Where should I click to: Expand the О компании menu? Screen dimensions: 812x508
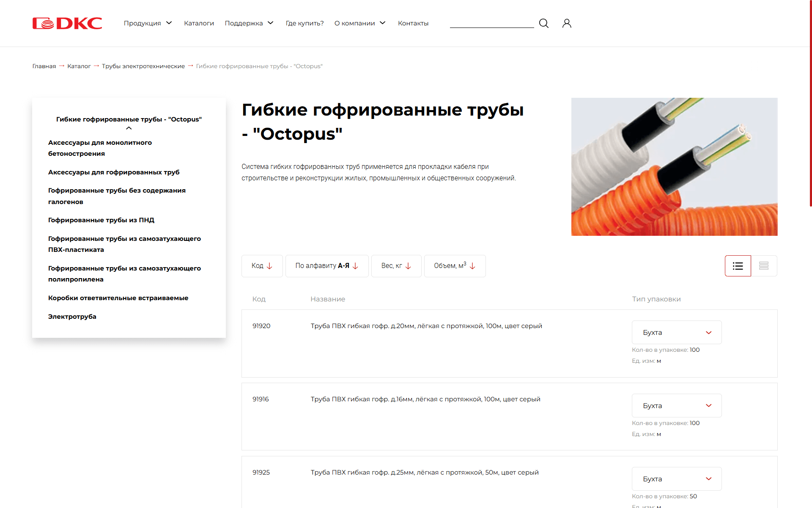coord(360,23)
